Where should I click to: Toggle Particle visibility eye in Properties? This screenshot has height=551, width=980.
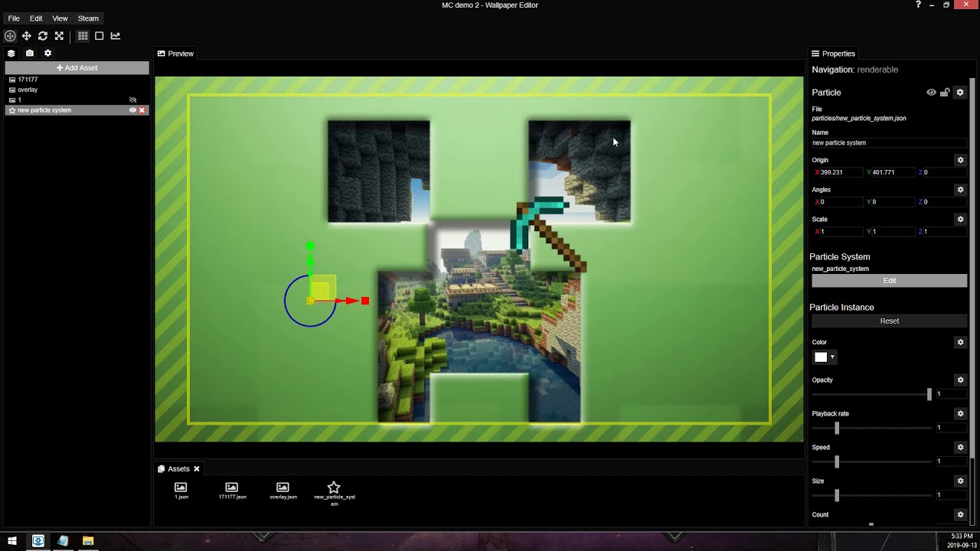point(931,93)
